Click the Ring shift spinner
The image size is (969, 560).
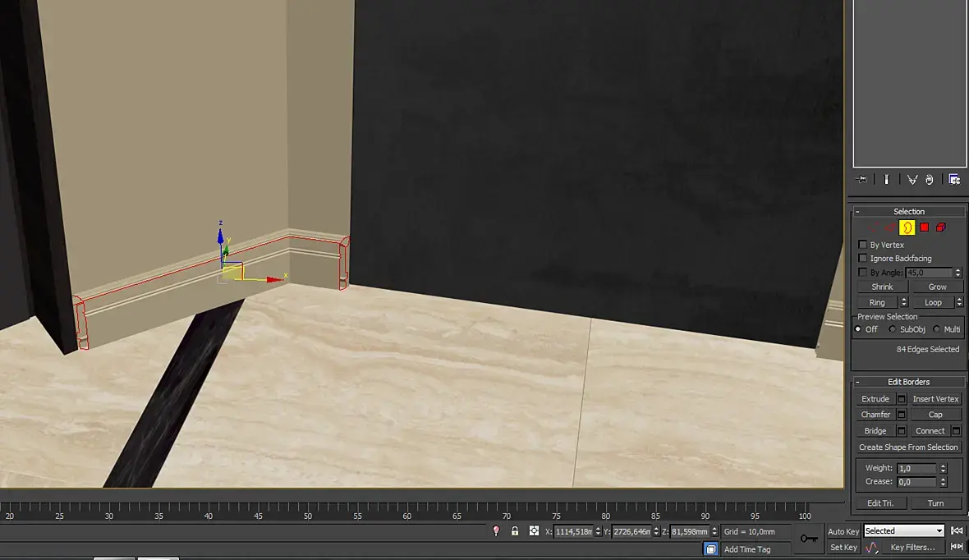pos(903,302)
